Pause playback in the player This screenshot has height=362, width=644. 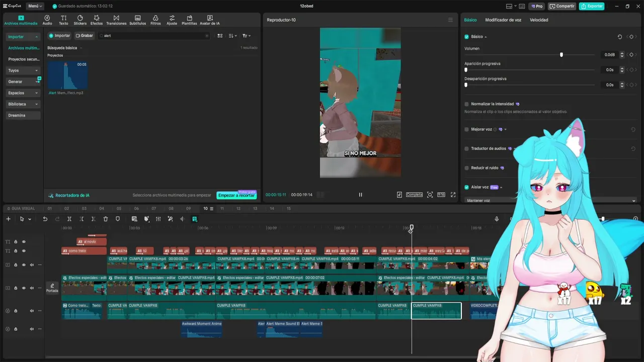point(360,195)
